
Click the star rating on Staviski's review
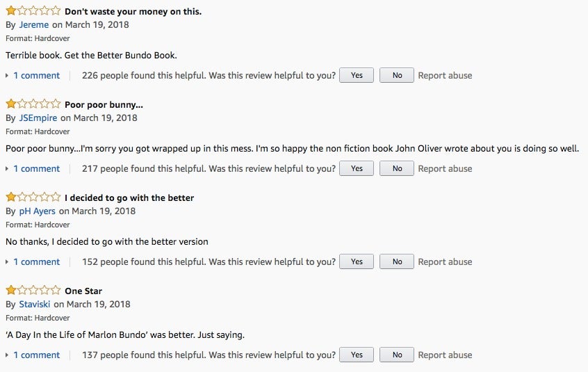click(x=33, y=290)
